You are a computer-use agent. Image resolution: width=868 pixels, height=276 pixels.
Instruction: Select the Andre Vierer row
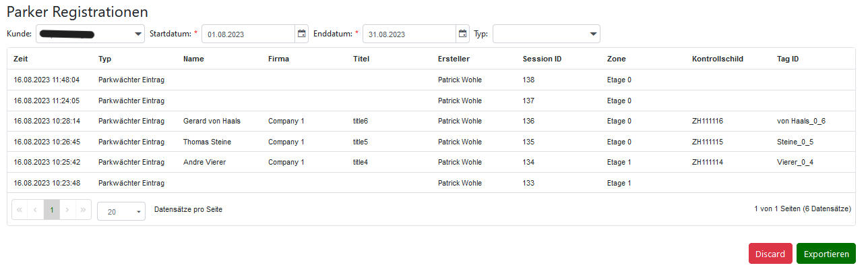[x=431, y=163]
